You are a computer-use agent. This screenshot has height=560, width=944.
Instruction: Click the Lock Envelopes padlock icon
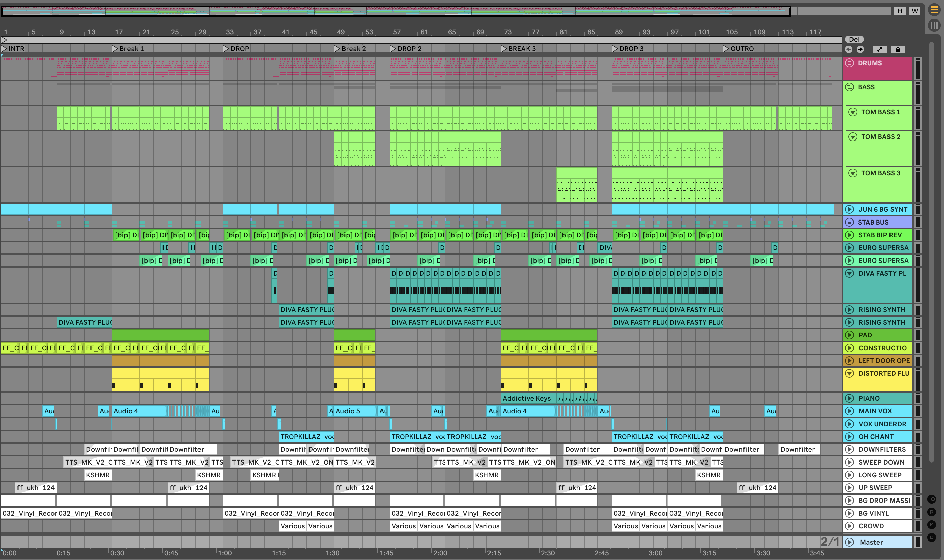[898, 49]
